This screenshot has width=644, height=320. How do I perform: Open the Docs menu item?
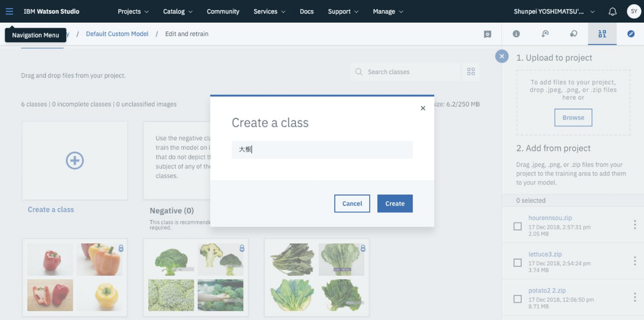[306, 11]
